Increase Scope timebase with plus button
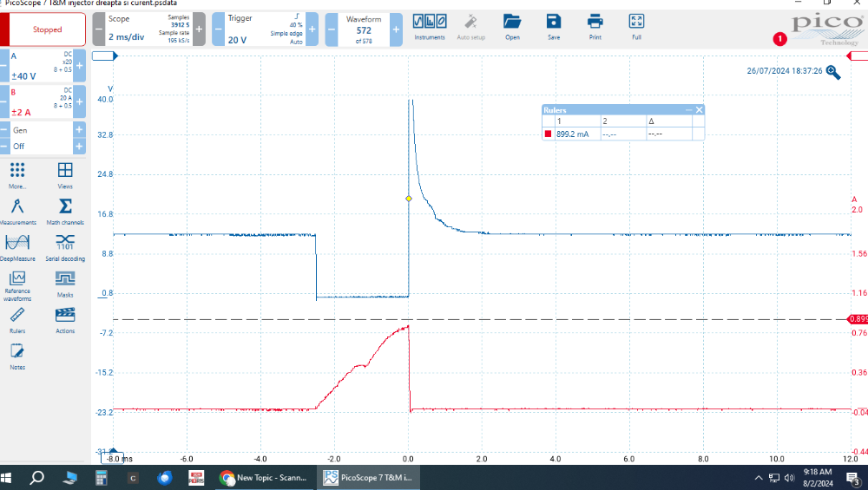Image resolution: width=868 pixels, height=490 pixels. click(x=200, y=29)
